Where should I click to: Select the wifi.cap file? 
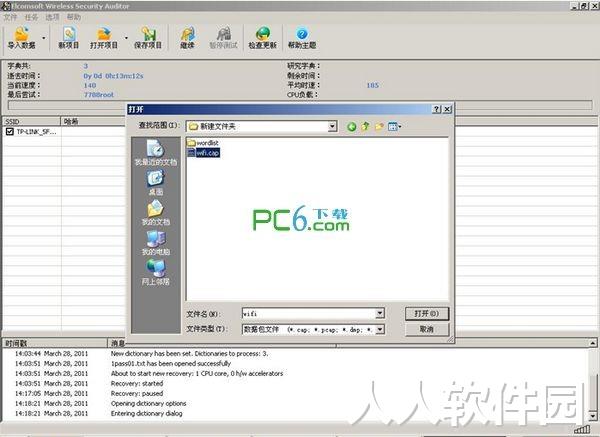click(204, 153)
